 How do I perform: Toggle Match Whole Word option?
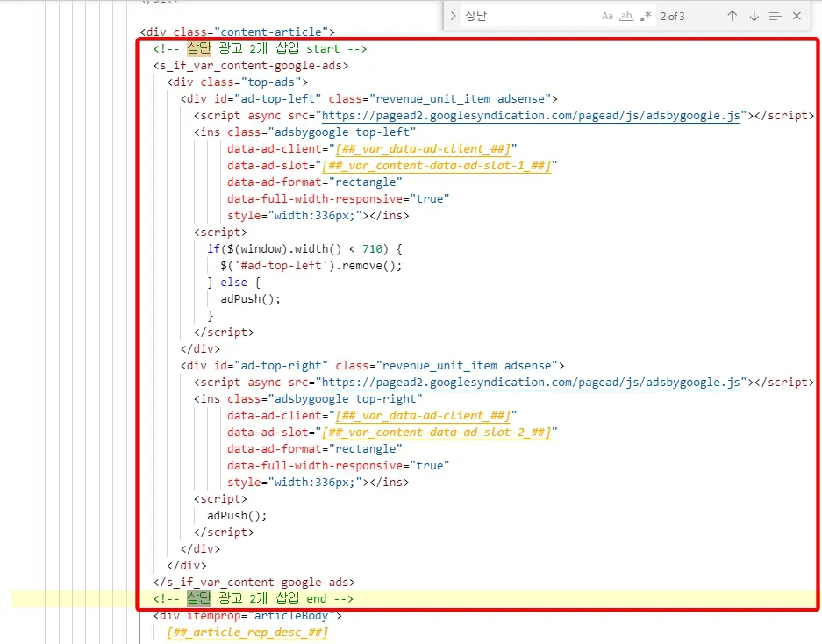tap(626, 17)
